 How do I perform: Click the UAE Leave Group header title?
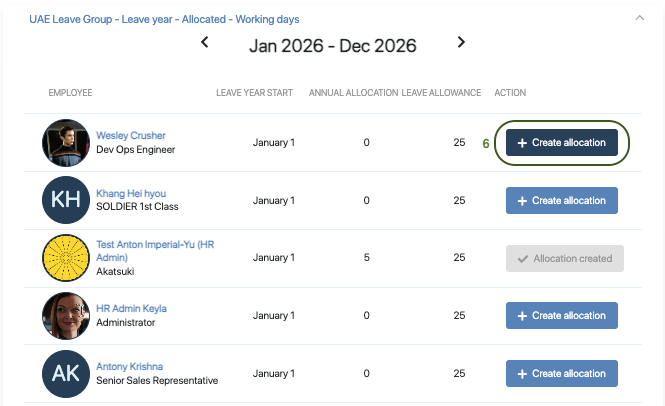[x=164, y=19]
